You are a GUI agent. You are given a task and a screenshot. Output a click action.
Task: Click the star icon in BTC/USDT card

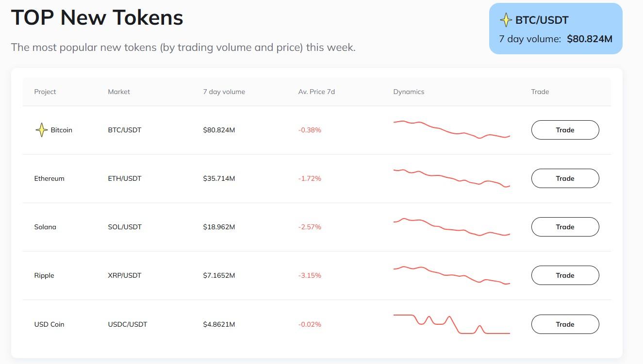coord(506,20)
